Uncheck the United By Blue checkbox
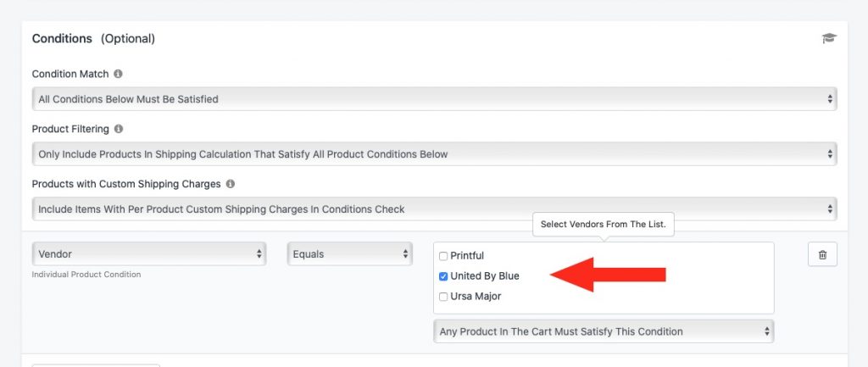The height and width of the screenshot is (367, 868). coord(443,276)
